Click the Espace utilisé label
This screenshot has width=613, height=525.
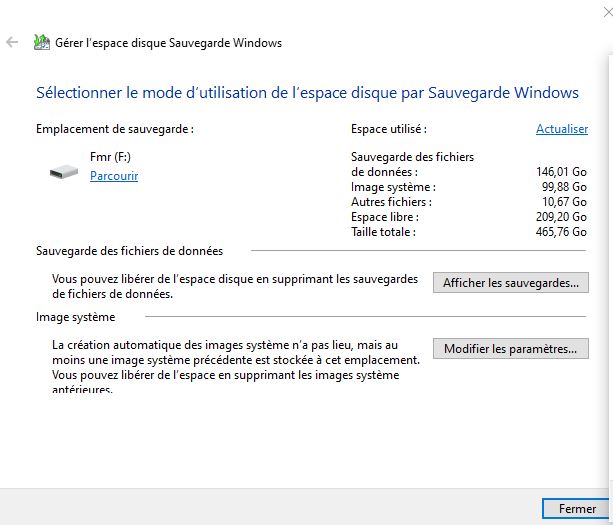click(x=389, y=129)
